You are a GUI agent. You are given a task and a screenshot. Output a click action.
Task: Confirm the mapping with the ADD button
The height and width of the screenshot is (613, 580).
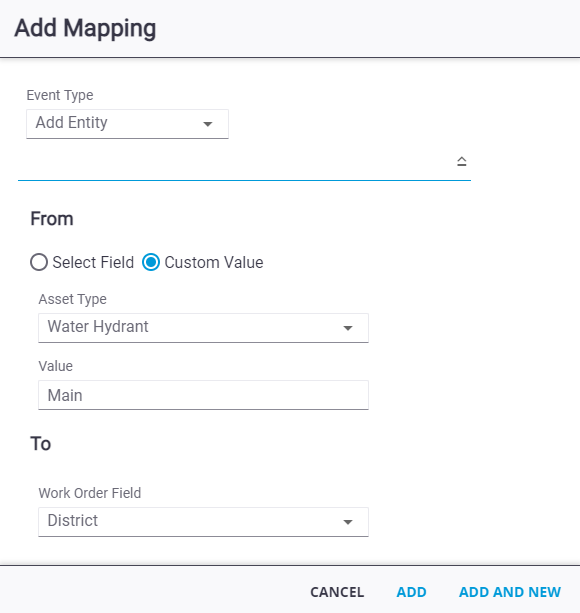click(411, 592)
